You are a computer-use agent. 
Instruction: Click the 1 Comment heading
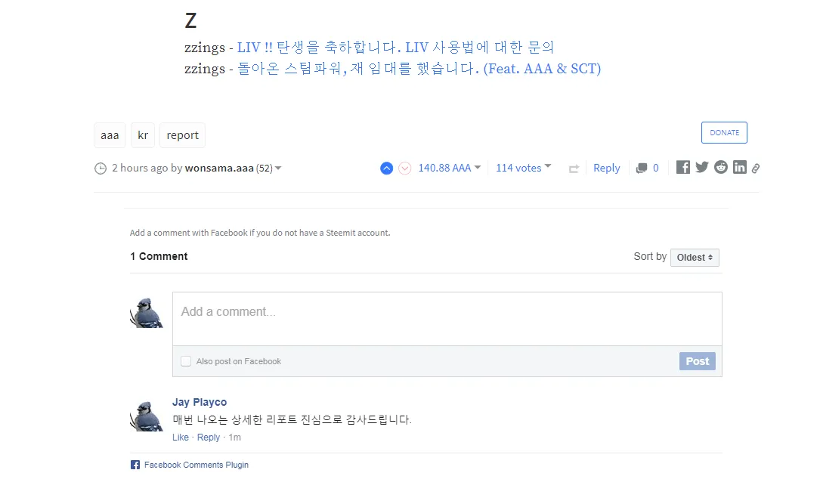pyautogui.click(x=159, y=256)
